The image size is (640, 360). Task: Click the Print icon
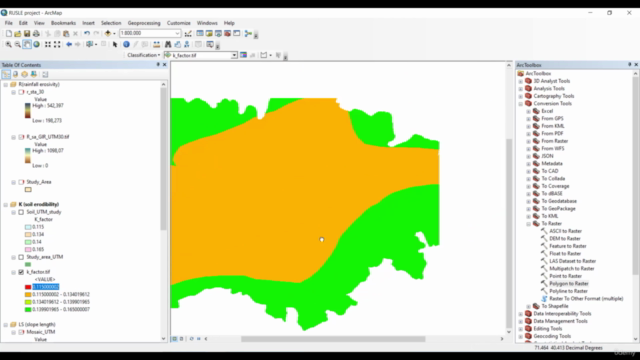pyautogui.click(x=36, y=33)
